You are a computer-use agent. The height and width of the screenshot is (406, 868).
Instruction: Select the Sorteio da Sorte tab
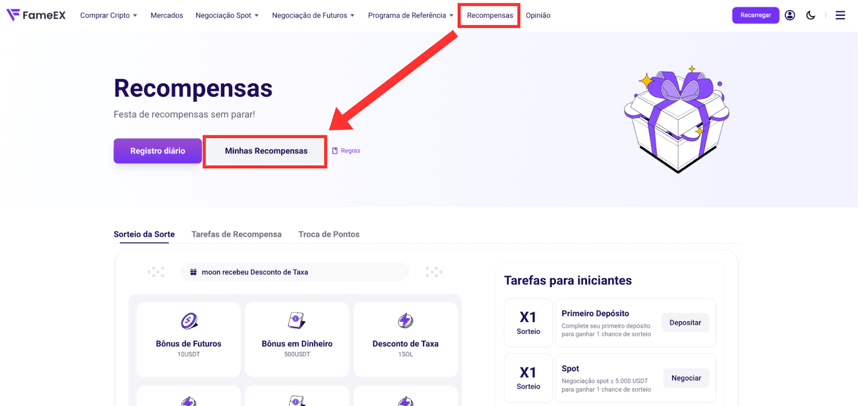[x=144, y=234]
